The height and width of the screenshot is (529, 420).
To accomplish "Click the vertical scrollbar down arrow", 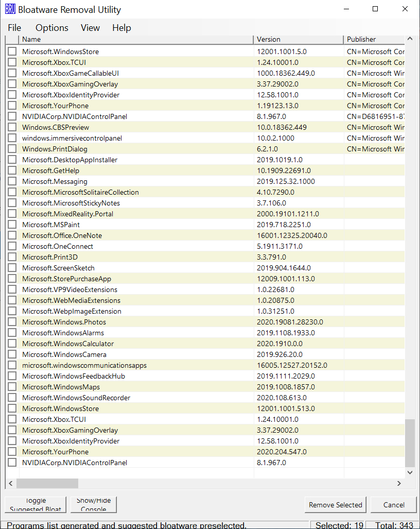I will [410, 472].
